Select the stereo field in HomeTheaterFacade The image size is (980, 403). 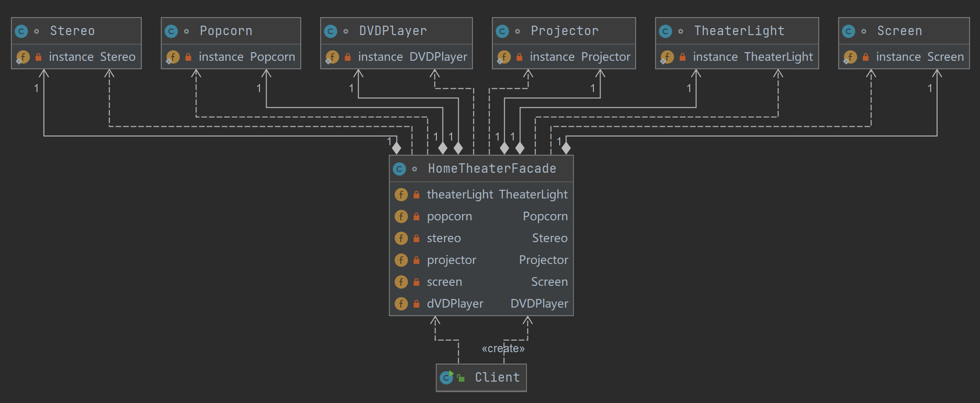click(x=481, y=238)
